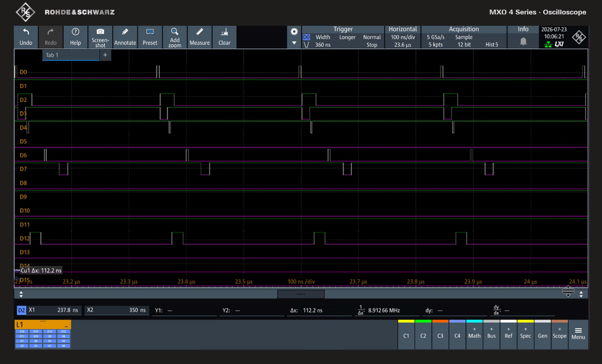Edit cursor X2 value 350 ns
602x364 pixels.
[x=116, y=310]
